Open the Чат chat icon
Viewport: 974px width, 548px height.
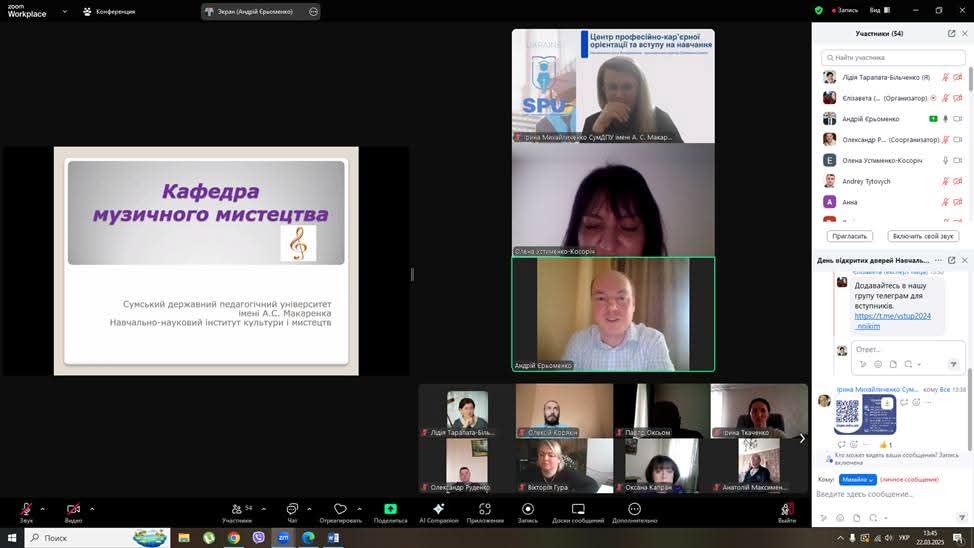pos(292,509)
